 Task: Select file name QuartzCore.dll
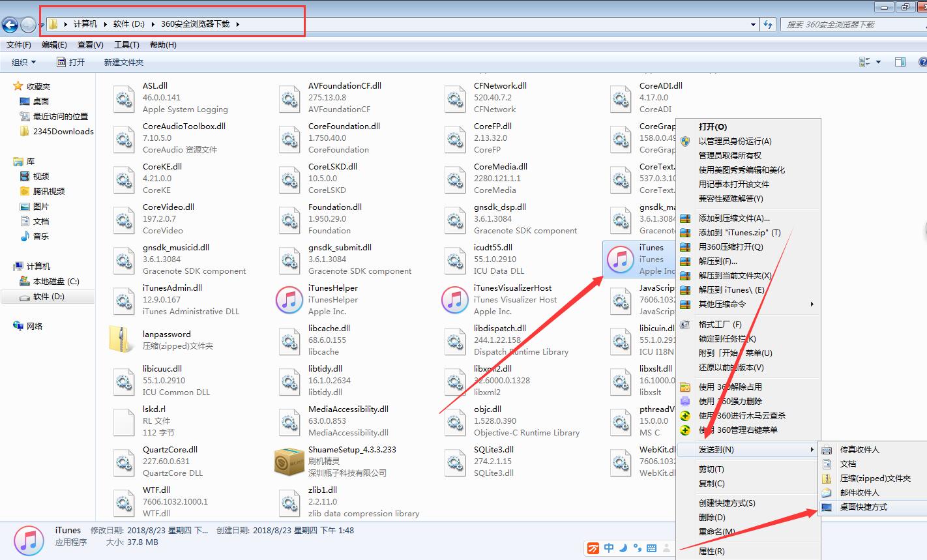[x=170, y=449]
